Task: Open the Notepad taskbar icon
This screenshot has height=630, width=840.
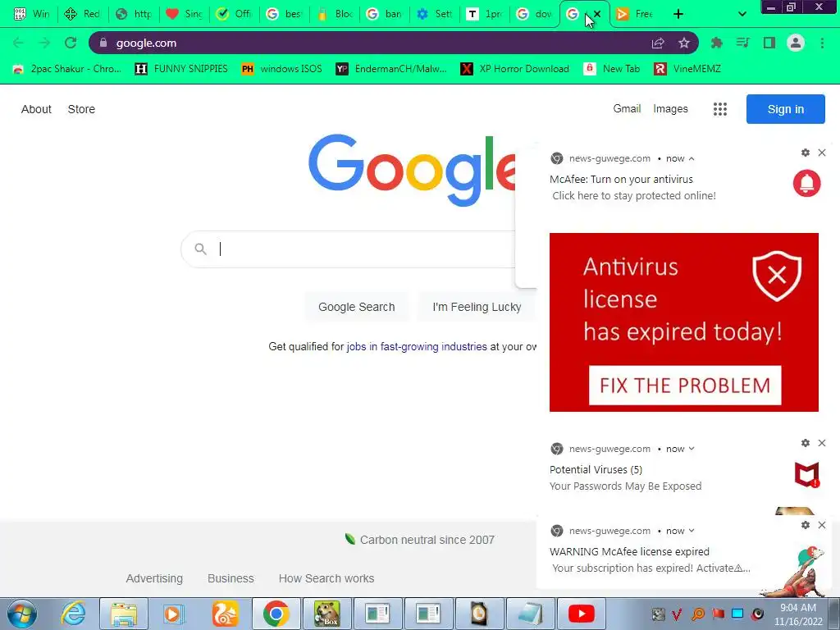Action: pyautogui.click(x=530, y=614)
